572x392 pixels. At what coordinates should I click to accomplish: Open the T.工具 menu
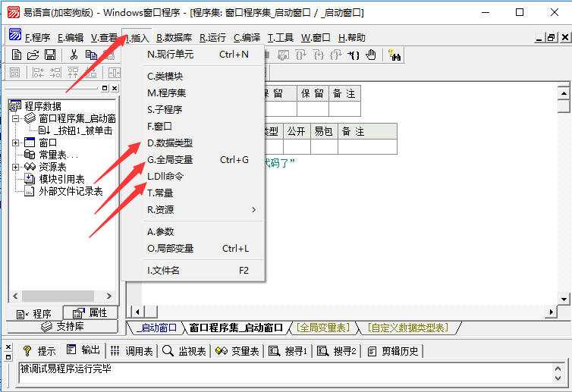[x=281, y=38]
